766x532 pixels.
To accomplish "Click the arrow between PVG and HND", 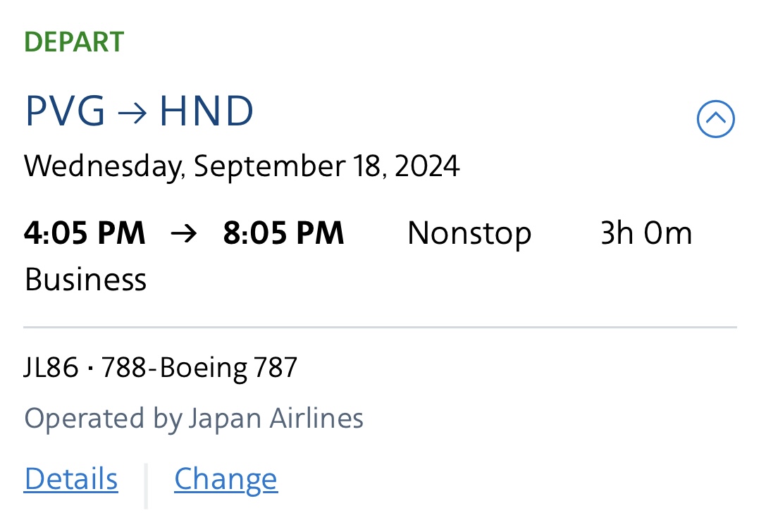I will pyautogui.click(x=132, y=113).
